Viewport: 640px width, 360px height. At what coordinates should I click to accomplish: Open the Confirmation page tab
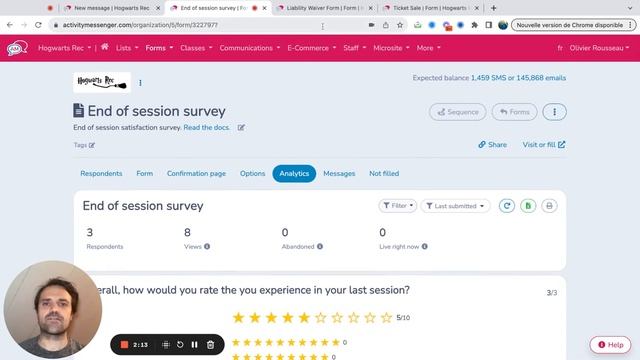click(196, 173)
